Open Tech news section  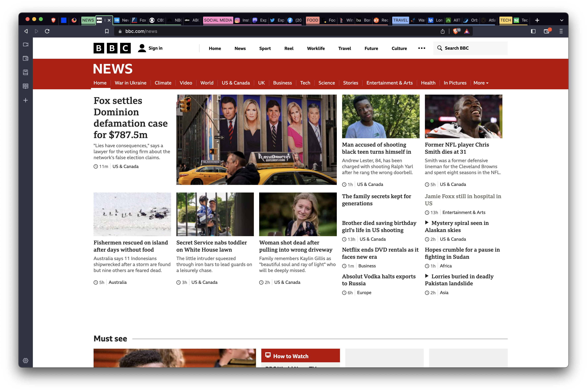coord(305,83)
